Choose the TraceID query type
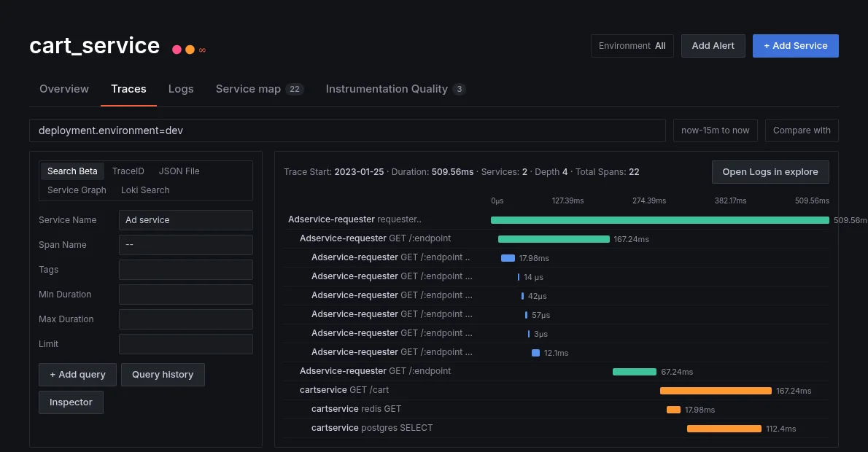Screen dimensions: 868x452 (x=128, y=171)
